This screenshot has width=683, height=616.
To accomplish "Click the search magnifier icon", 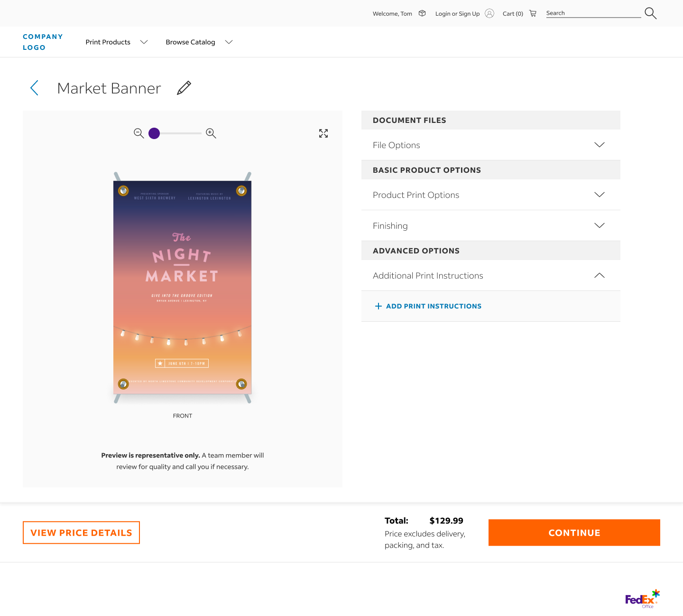I will (x=651, y=13).
